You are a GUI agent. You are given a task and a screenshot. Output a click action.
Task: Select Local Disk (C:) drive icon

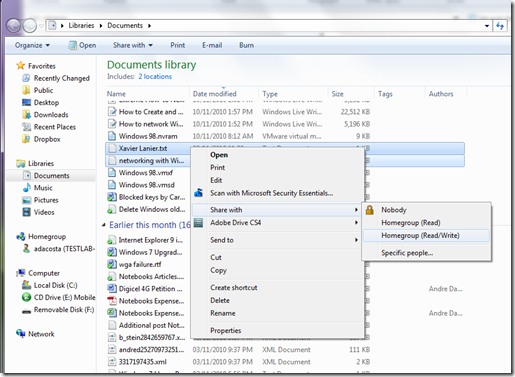click(x=26, y=285)
